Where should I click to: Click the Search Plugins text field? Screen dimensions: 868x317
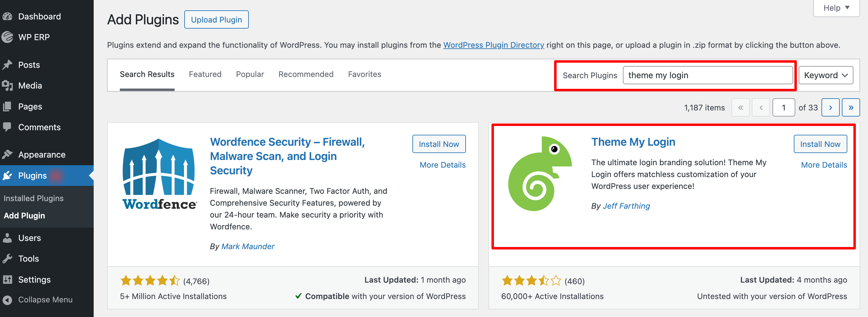point(708,75)
